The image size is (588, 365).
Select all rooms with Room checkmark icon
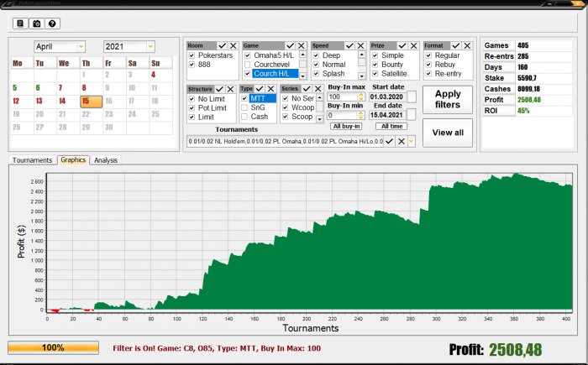click(222, 45)
